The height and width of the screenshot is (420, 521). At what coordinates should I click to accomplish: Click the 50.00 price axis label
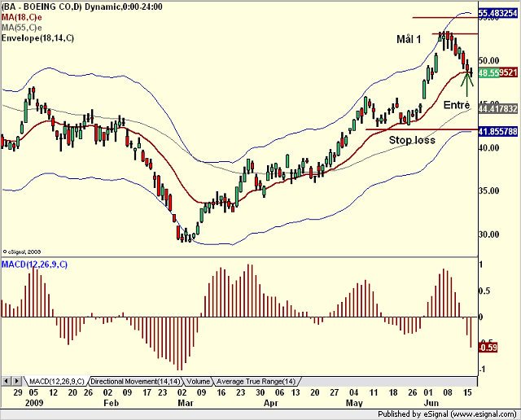488,60
